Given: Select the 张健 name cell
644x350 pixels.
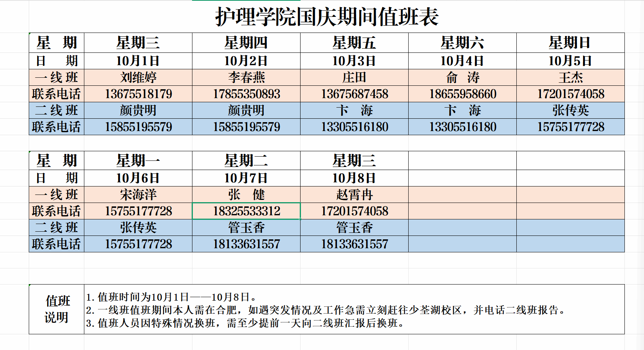Looking at the screenshot, I should (246, 195).
